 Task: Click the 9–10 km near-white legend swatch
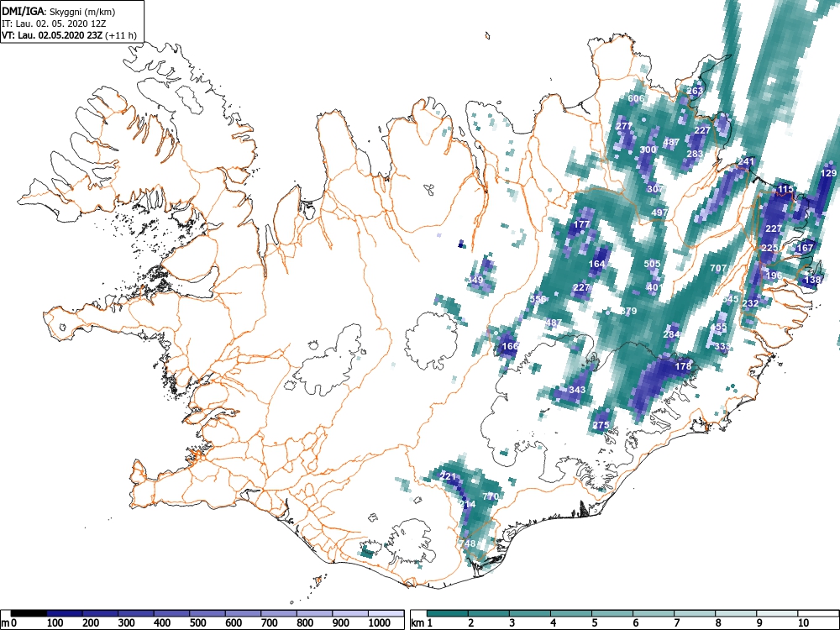coord(777,613)
